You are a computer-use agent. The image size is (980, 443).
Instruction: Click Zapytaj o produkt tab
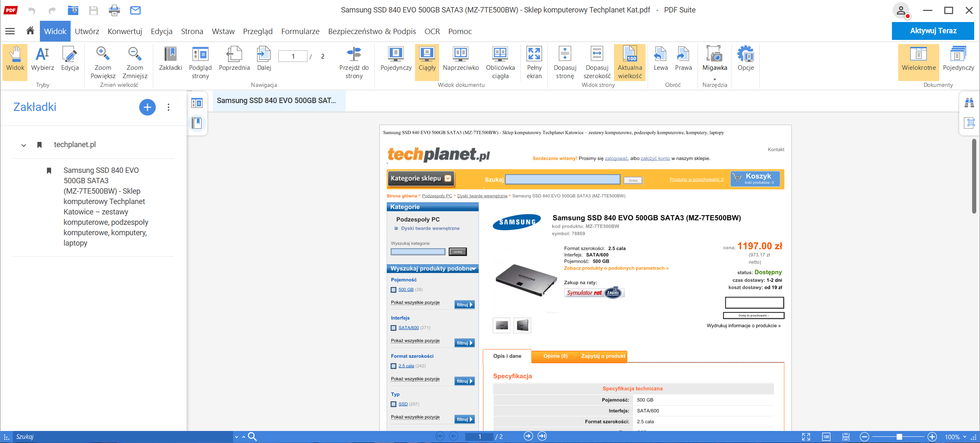tap(603, 356)
